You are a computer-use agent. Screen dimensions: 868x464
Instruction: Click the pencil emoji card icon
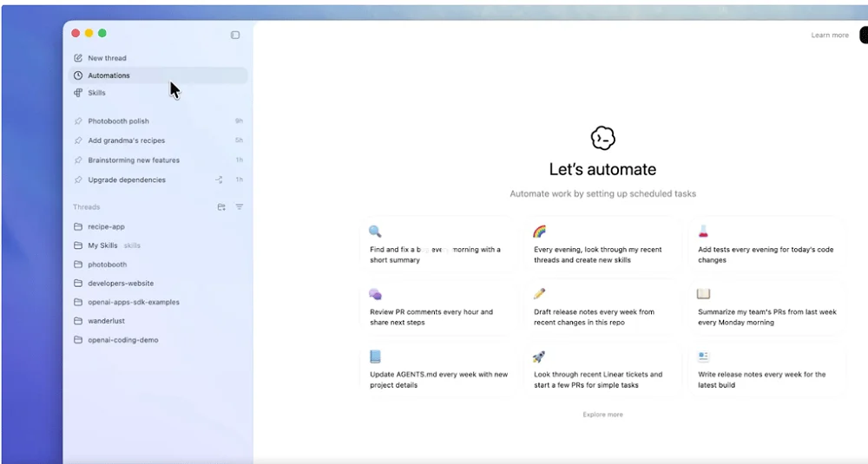click(539, 294)
